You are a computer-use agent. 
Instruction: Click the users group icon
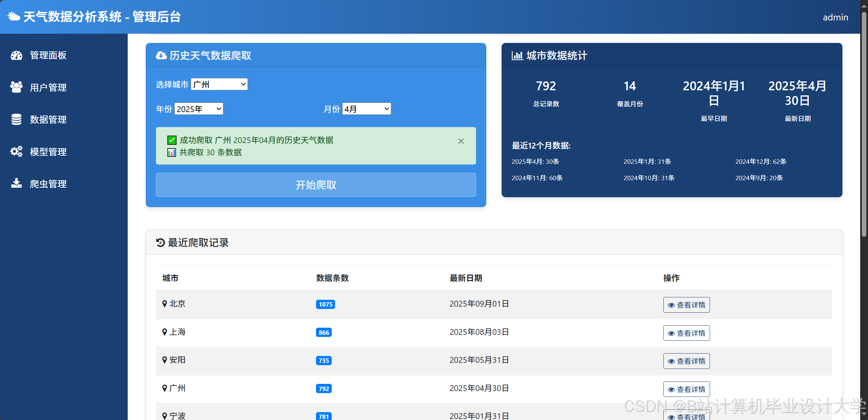pos(16,87)
